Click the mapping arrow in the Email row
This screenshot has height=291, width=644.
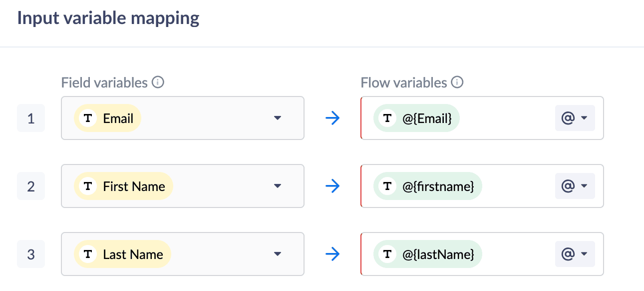pos(332,118)
